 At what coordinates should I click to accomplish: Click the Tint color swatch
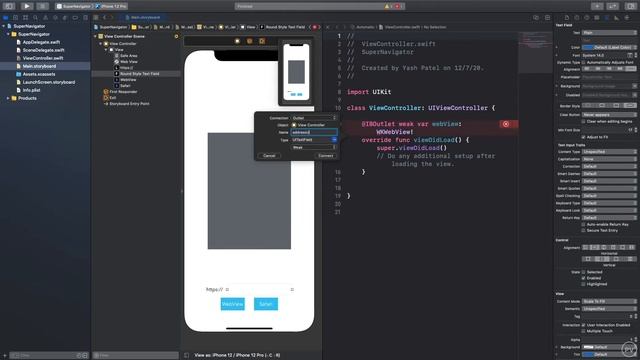[588, 355]
